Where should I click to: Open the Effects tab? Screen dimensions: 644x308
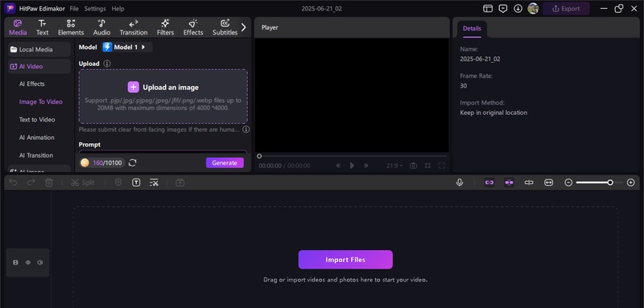[x=193, y=27]
